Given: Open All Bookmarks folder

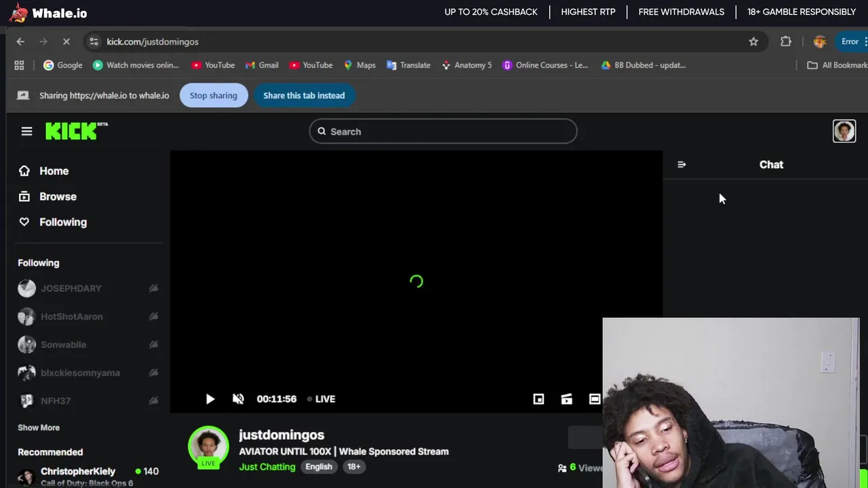Looking at the screenshot, I should click(837, 65).
